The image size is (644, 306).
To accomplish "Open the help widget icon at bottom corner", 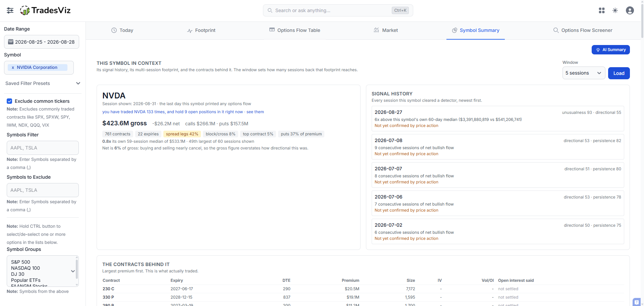I will pos(636,302).
